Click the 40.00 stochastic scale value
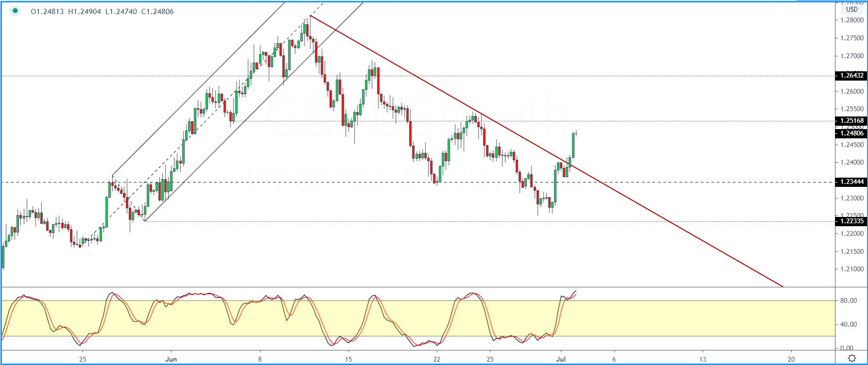Viewport: 868px width, 365px height. point(848,325)
